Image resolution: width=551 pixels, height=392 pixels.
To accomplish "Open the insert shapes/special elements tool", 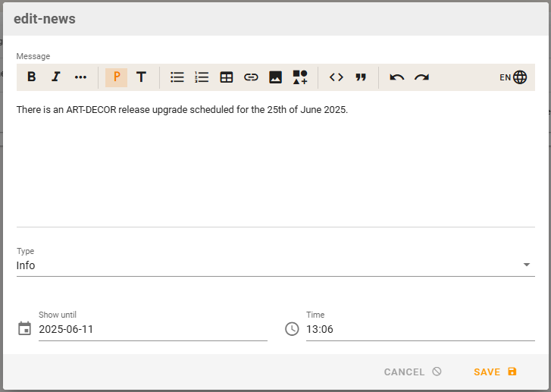I will [300, 77].
